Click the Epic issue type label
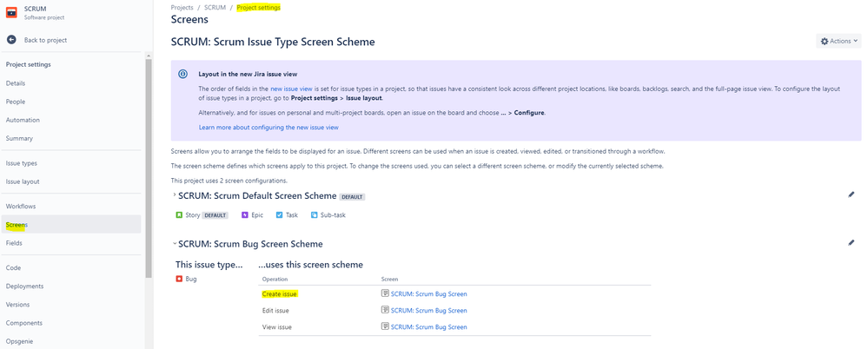Viewport: 868px width, 349px height. pyautogui.click(x=257, y=214)
